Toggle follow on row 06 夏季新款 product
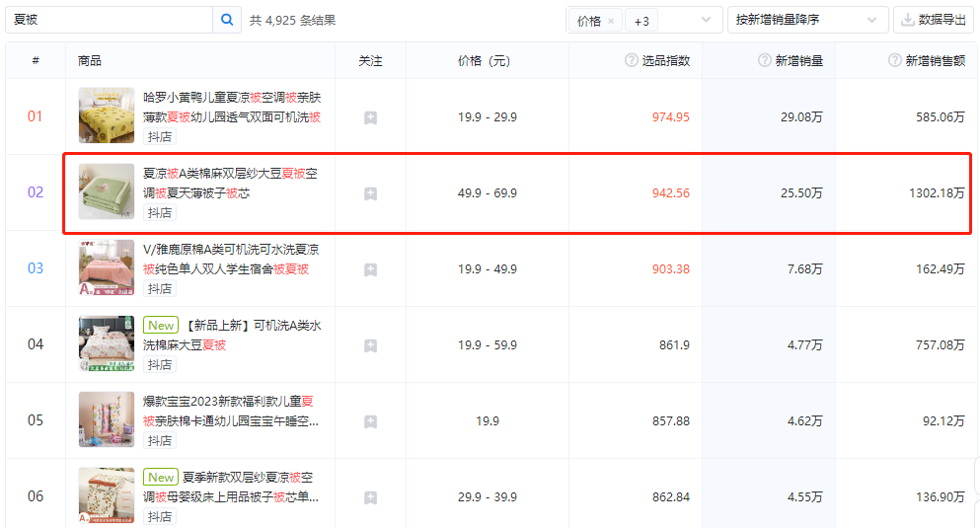980x528 pixels. (370, 497)
